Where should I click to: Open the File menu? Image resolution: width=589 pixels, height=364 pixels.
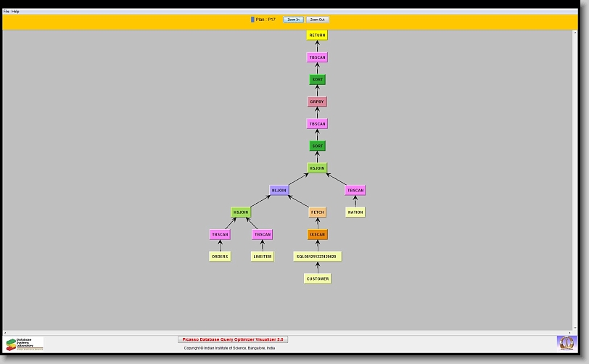coord(7,12)
